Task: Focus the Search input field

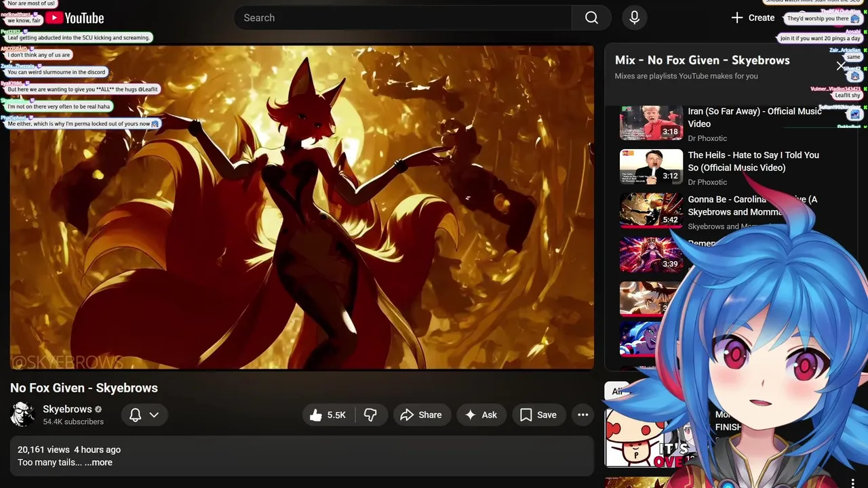Action: coord(403,18)
